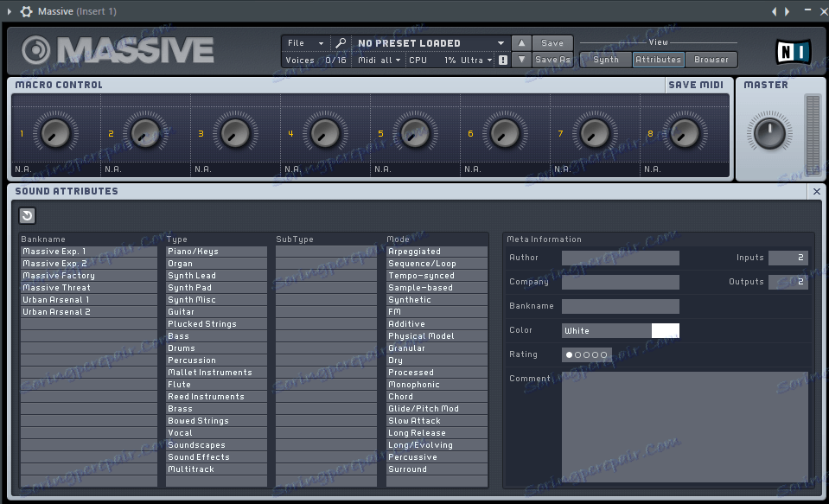
Task: Click the white color swatch
Action: point(665,330)
